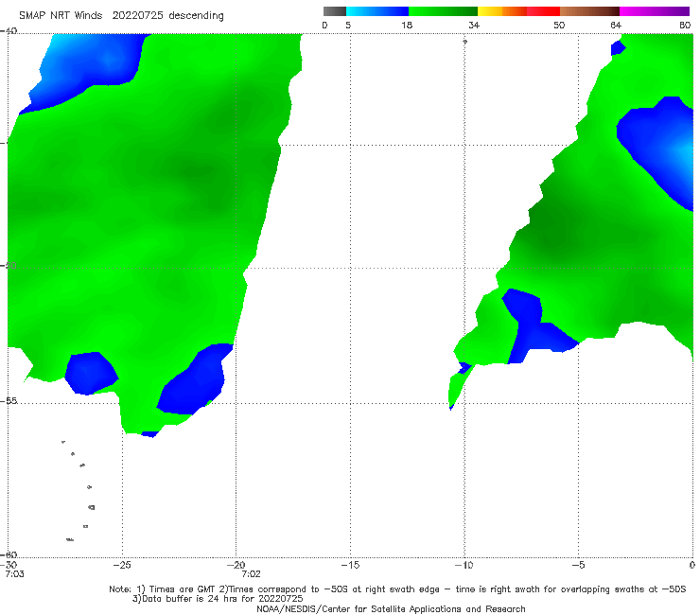
Task: Click the magenta-purple segment of the color bar
Action: [655, 11]
